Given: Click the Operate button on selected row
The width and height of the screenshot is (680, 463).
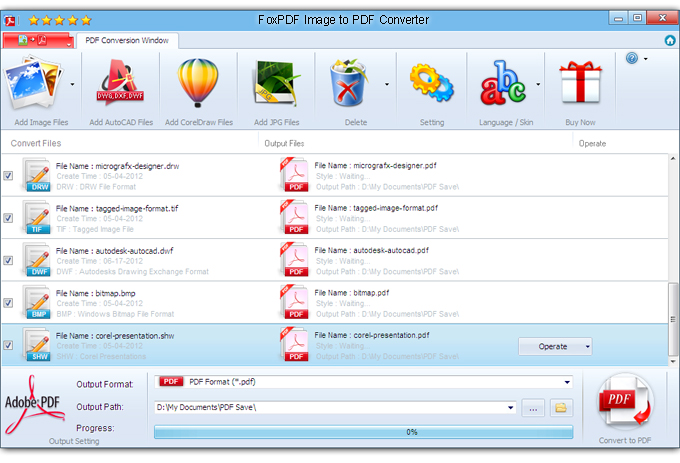Looking at the screenshot, I should click(554, 347).
